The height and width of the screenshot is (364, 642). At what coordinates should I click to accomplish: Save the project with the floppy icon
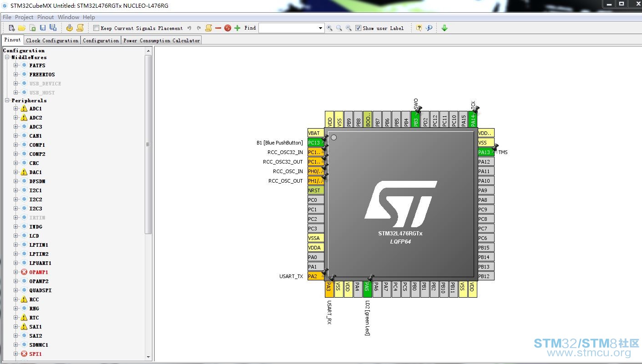pos(43,28)
